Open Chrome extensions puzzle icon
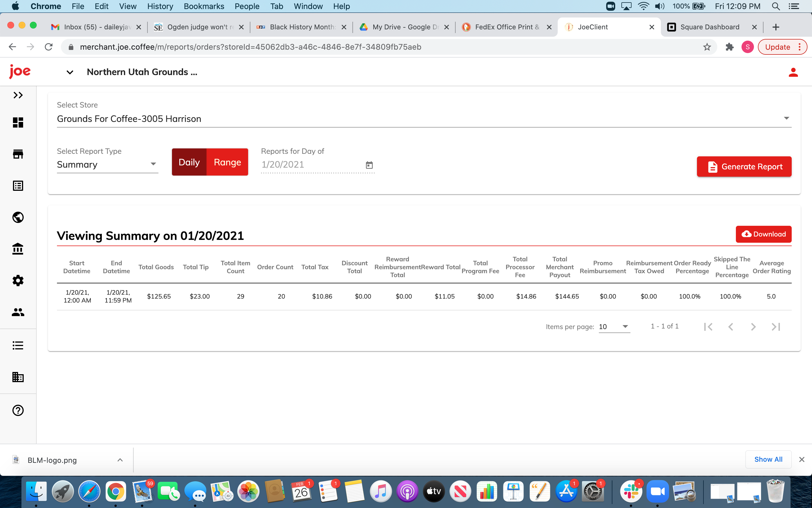This screenshot has width=812, height=508. [729, 47]
